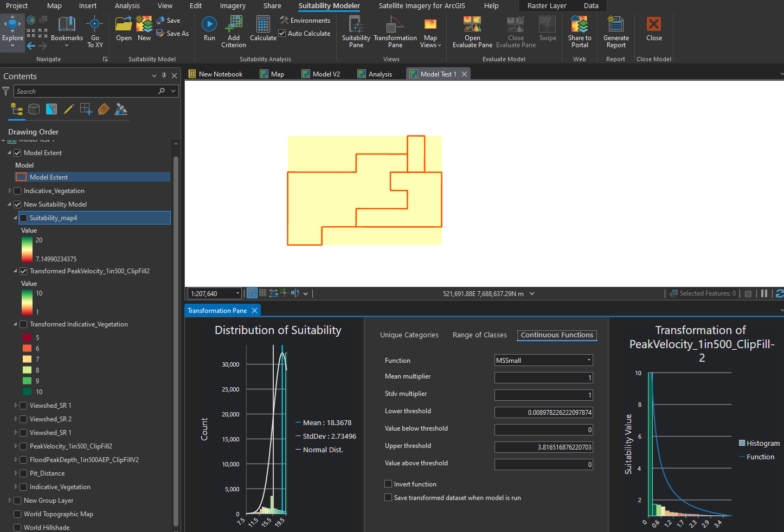Close the Transformation Pane tab

(x=254, y=311)
